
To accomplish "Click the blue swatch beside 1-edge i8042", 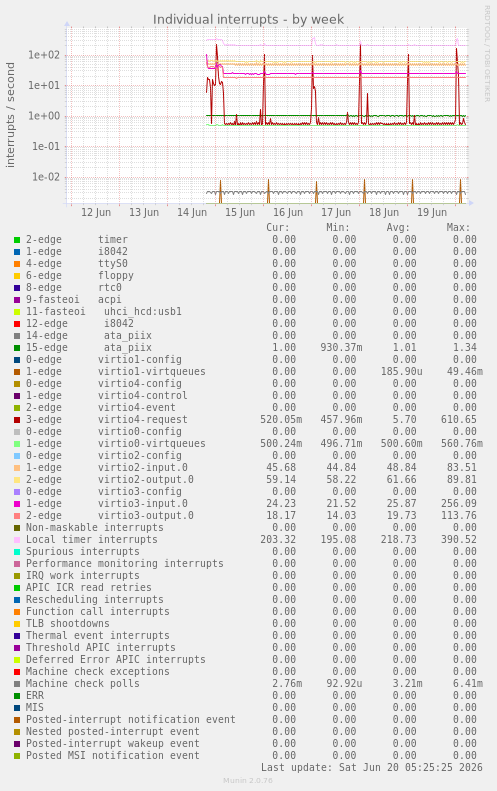I will (x=17, y=252).
